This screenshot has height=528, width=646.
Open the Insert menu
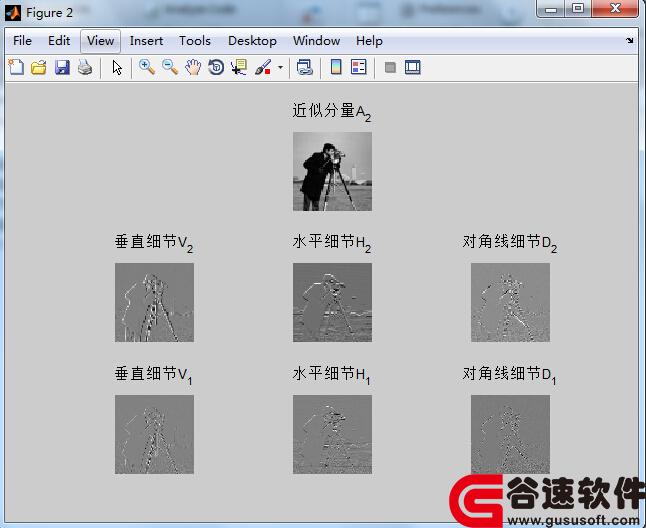pos(146,41)
